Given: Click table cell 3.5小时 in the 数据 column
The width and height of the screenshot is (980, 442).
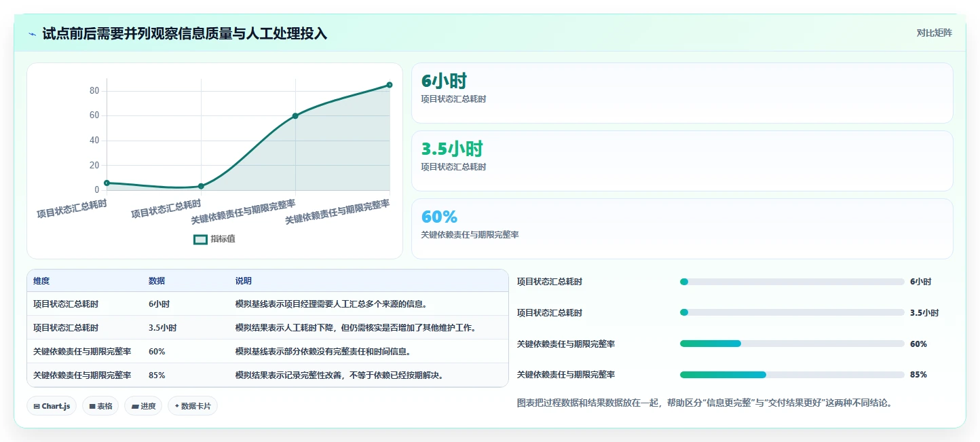Looking at the screenshot, I should coord(163,328).
